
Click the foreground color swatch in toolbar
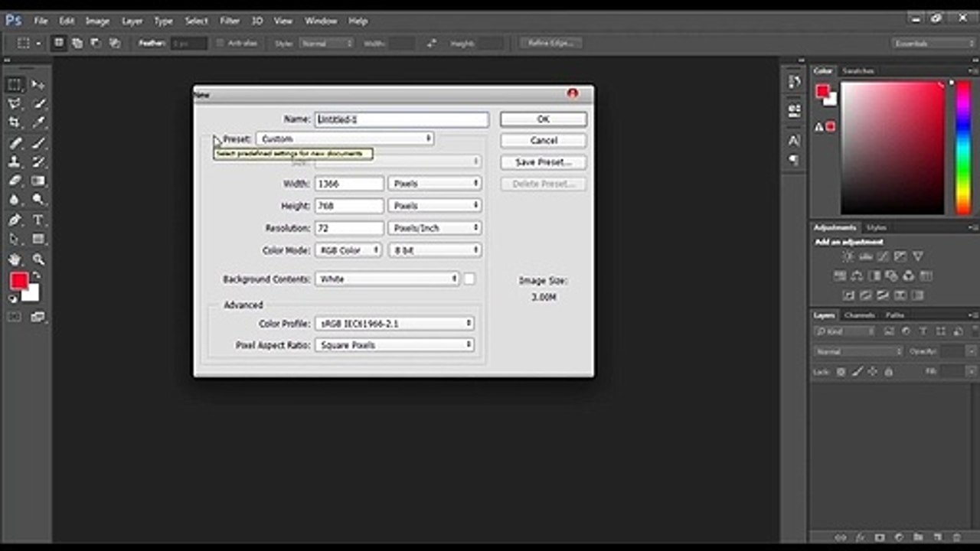point(19,282)
